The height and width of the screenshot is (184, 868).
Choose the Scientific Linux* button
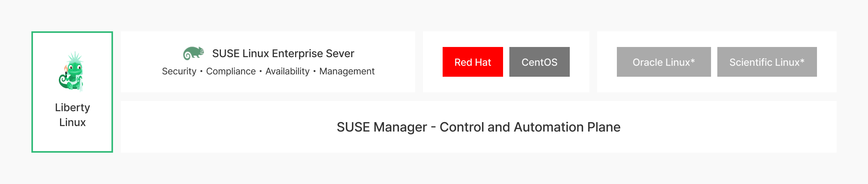coord(767,62)
